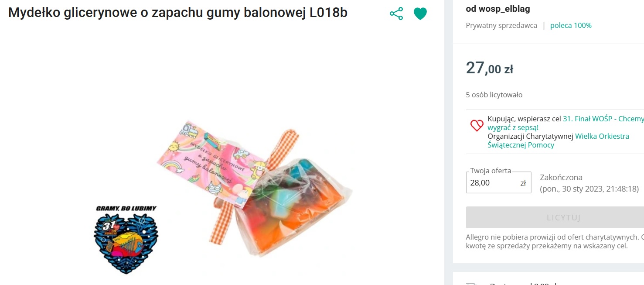Click the listing title Mydełko glicerynowe

pyautogui.click(x=178, y=13)
